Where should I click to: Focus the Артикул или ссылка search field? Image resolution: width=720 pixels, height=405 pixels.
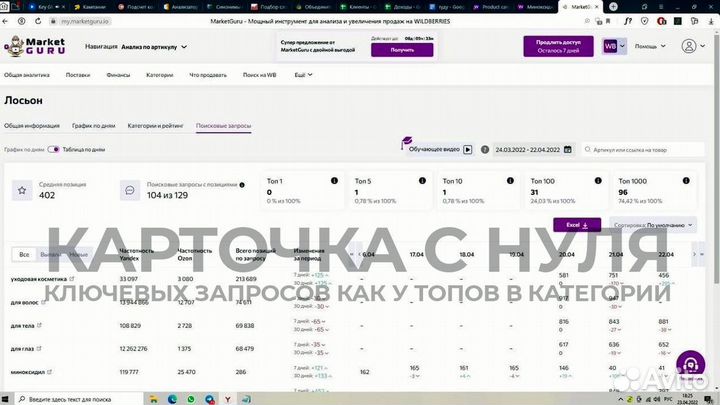pyautogui.click(x=643, y=150)
